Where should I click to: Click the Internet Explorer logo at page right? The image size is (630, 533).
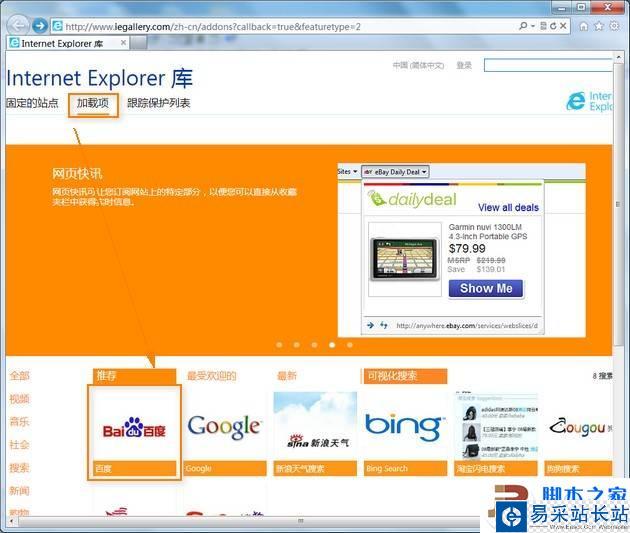[x=589, y=101]
